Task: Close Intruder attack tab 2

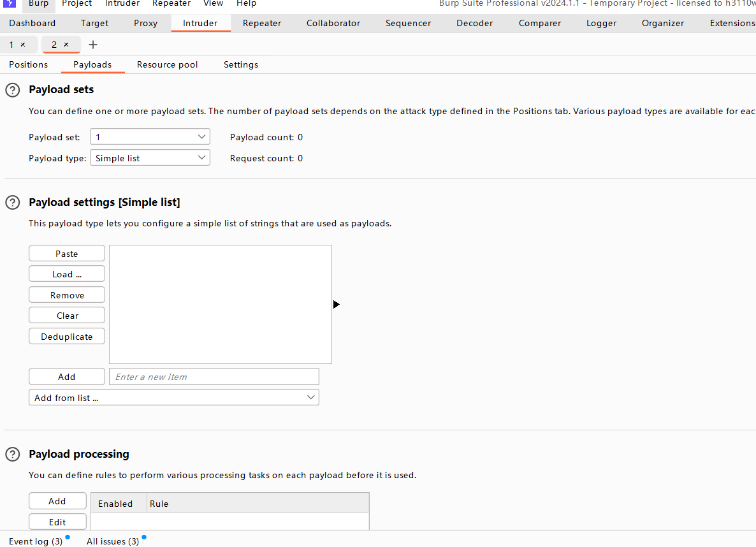Action: [66, 45]
